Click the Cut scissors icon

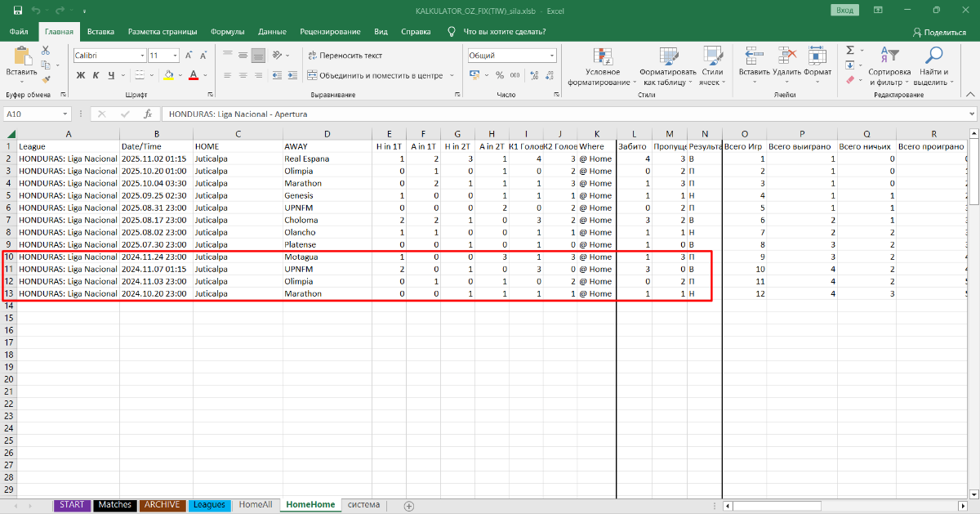[x=46, y=51]
